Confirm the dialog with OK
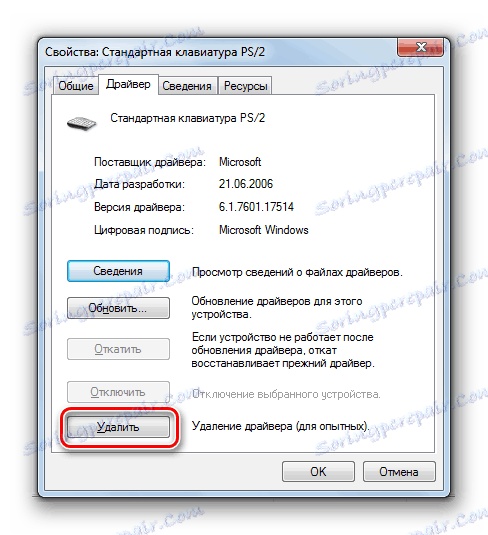Image resolution: width=488 pixels, height=535 pixels. (318, 472)
